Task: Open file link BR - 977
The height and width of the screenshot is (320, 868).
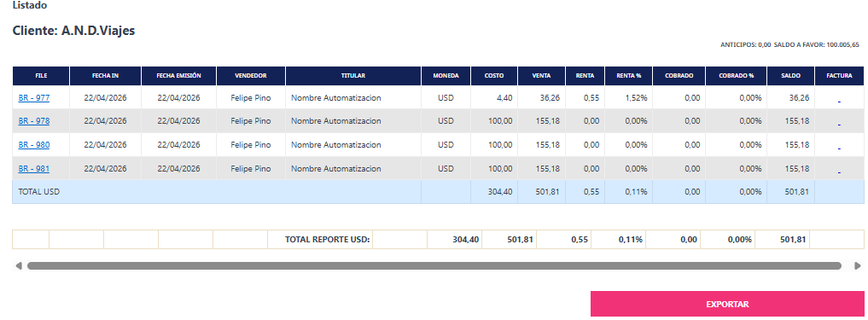Action: click(x=34, y=98)
